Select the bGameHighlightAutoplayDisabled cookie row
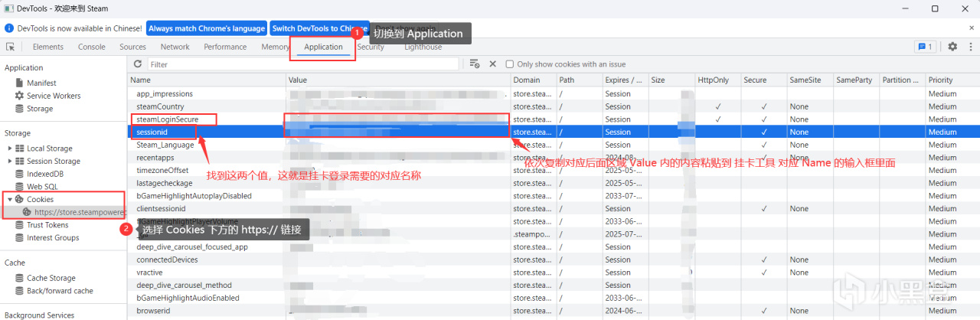The height and width of the screenshot is (320, 980). coord(554,195)
